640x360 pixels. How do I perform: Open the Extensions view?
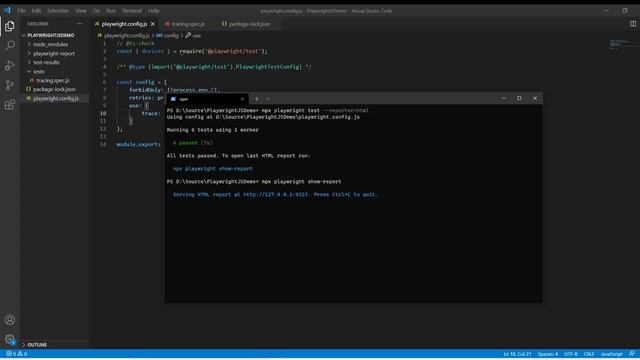click(x=10, y=105)
